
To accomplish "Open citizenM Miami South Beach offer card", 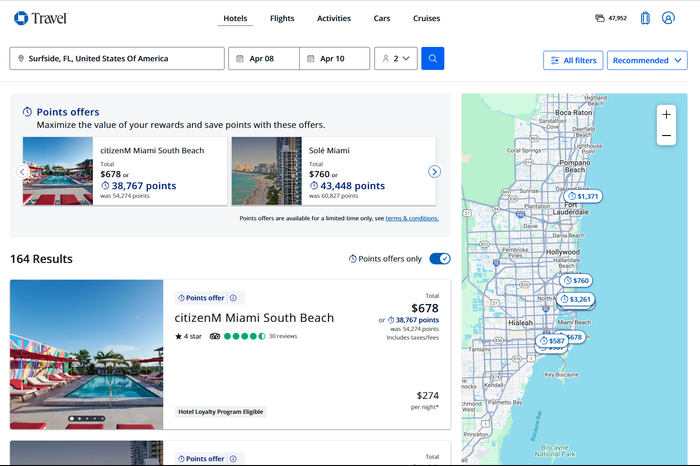I will tap(125, 171).
